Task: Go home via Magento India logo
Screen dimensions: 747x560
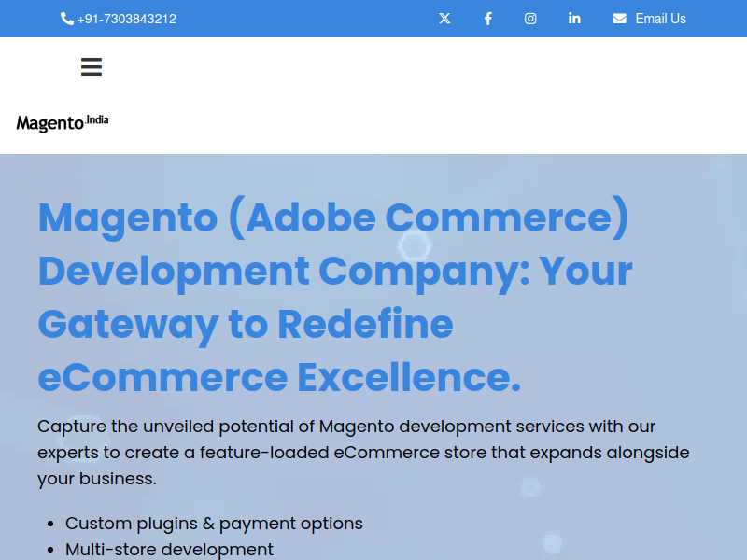Action: point(63,123)
